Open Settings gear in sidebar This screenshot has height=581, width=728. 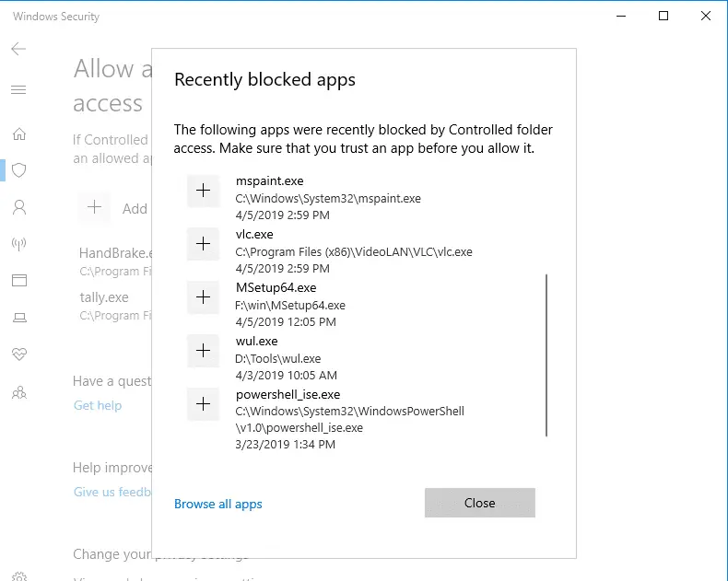(x=19, y=576)
